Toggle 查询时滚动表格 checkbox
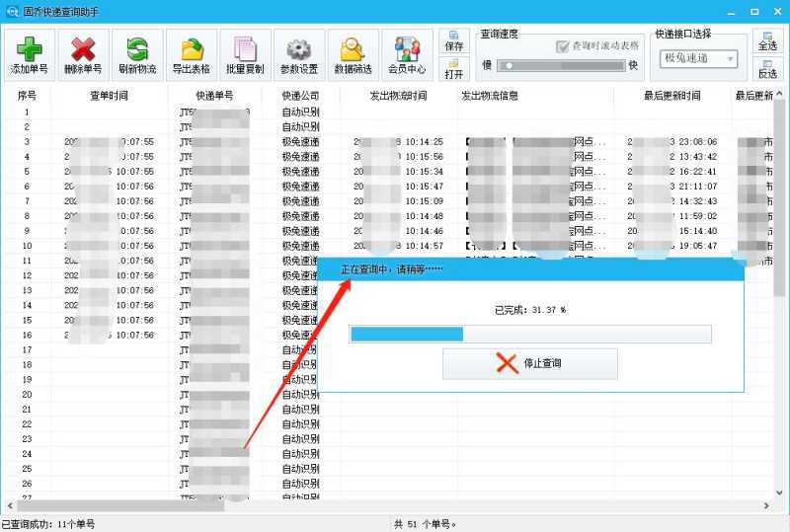This screenshot has width=790, height=532. (x=563, y=45)
